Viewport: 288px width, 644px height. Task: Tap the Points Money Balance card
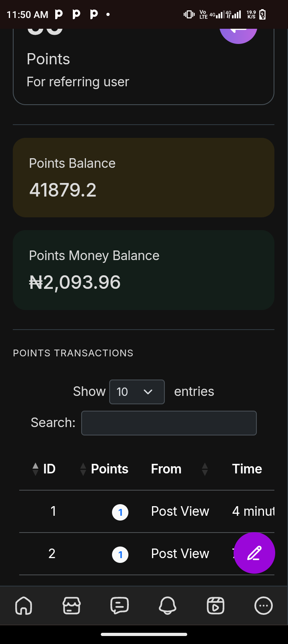tap(144, 270)
